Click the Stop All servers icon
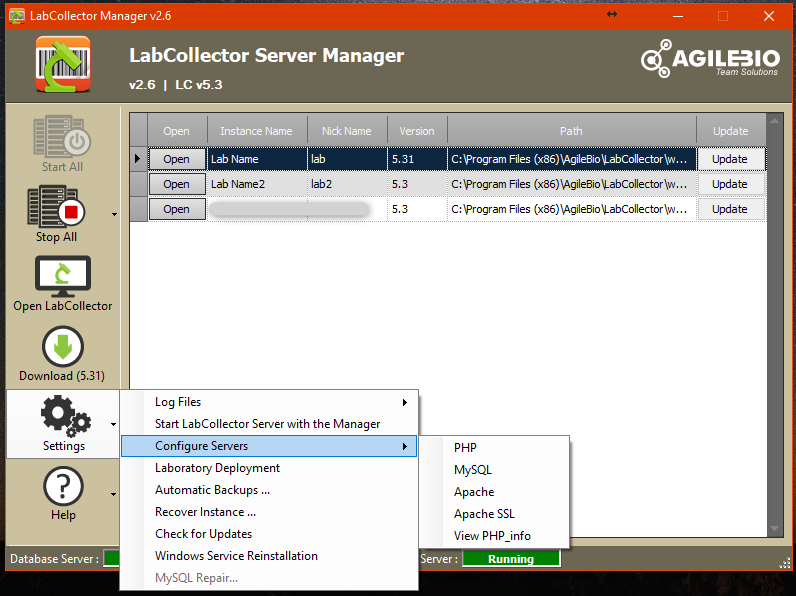The height and width of the screenshot is (596, 796). [56, 206]
